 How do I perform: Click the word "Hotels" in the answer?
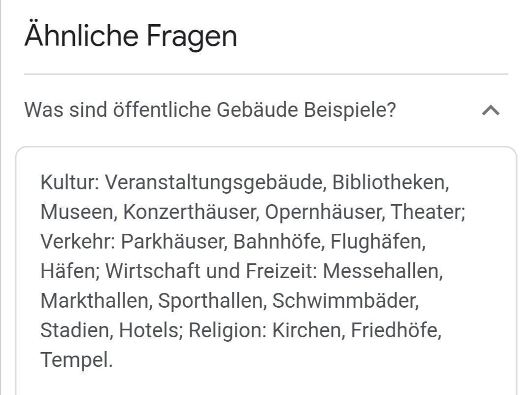click(148, 330)
